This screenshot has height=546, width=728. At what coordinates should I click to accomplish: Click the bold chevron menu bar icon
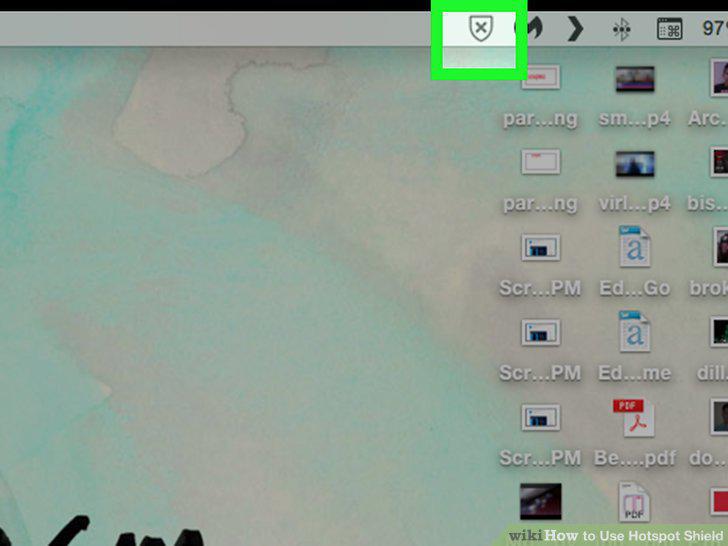[575, 28]
